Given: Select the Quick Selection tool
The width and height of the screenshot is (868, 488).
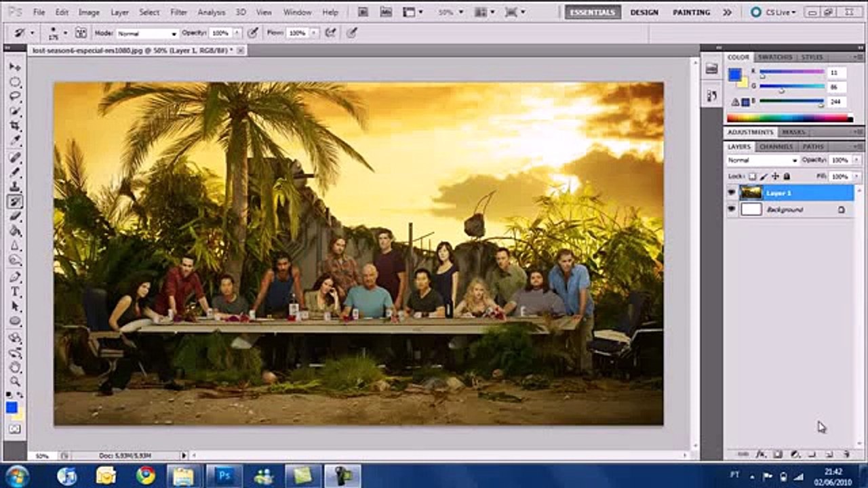Looking at the screenshot, I should 15,112.
